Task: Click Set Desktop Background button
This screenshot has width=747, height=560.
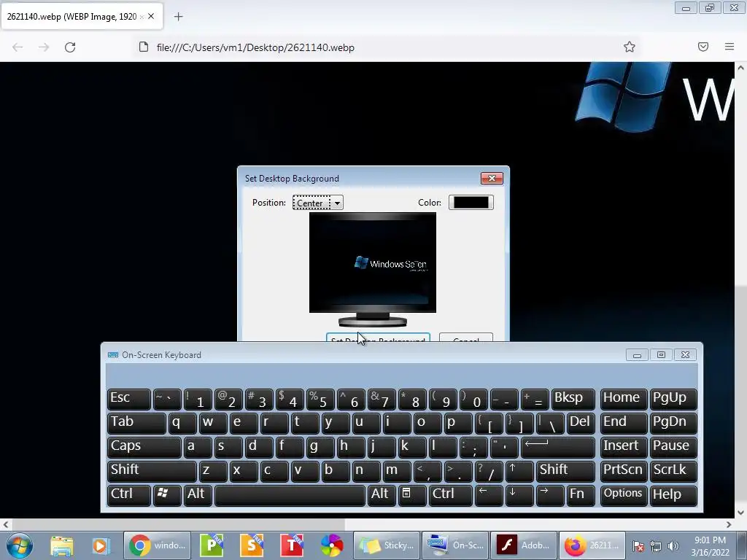Action: (x=378, y=338)
